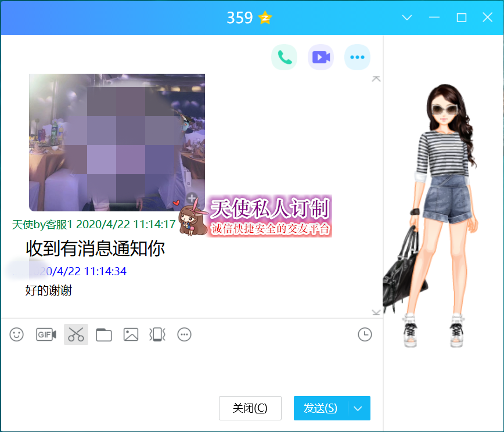The image size is (504, 432).
Task: Open the GIF recorder tool
Action: tap(46, 334)
